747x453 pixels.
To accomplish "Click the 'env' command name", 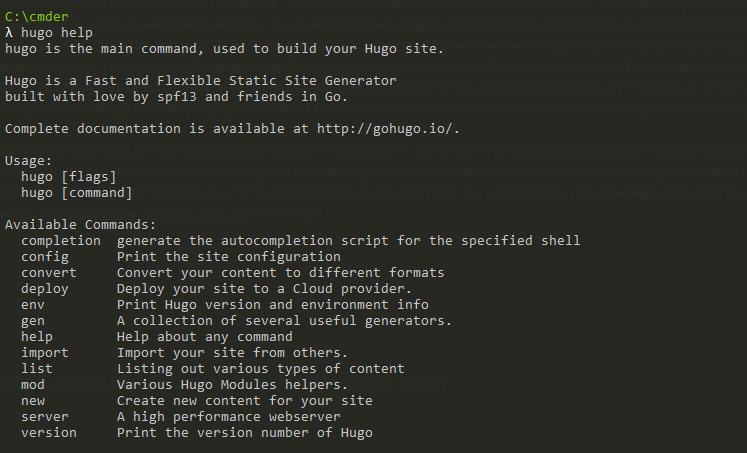I will (x=33, y=304).
